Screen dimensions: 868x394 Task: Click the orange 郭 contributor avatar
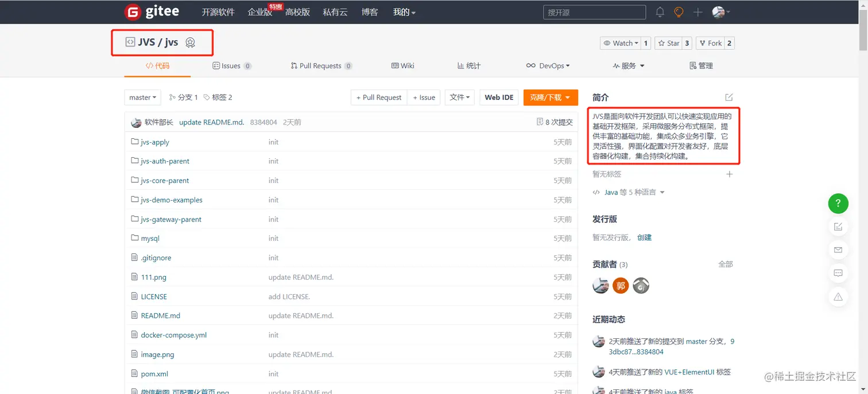coord(621,285)
